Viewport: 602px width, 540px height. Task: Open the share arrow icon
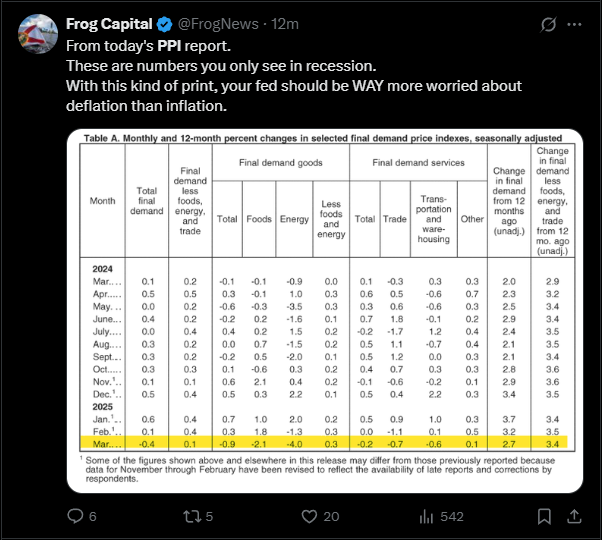tap(574, 516)
